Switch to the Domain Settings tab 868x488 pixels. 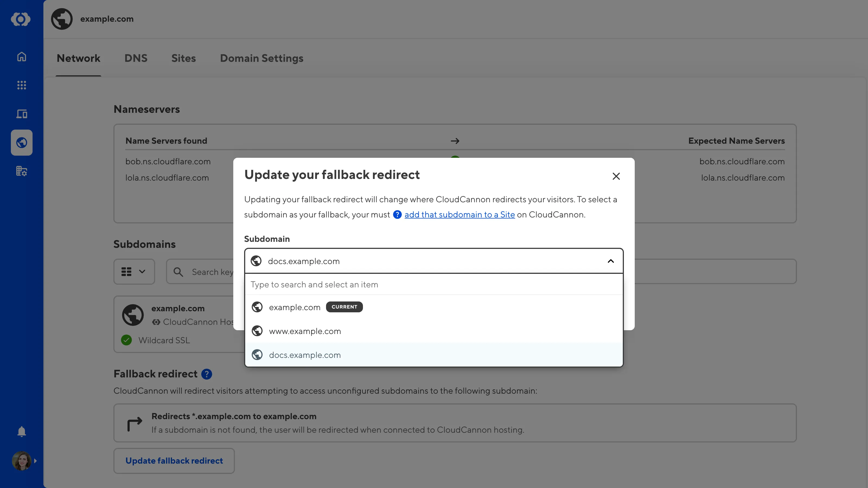261,58
